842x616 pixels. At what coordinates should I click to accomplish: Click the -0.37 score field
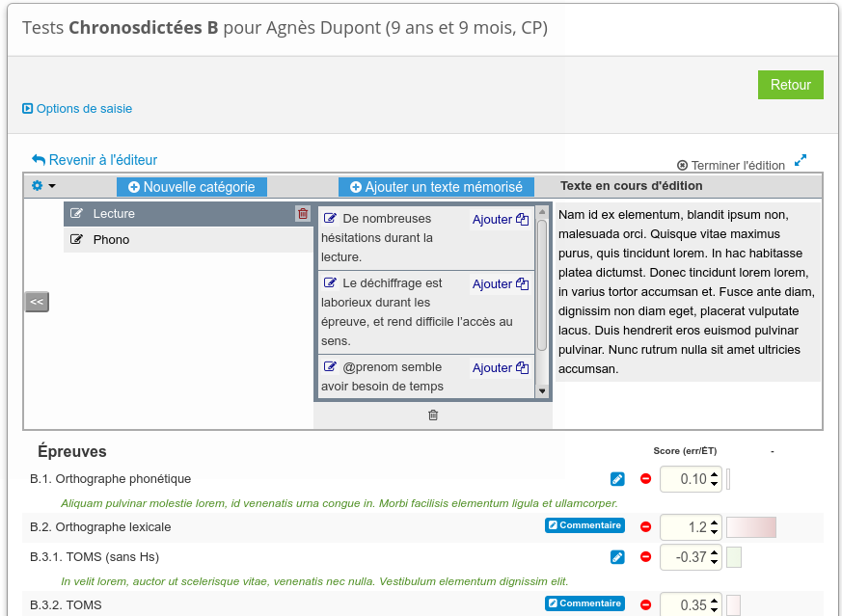point(691,557)
